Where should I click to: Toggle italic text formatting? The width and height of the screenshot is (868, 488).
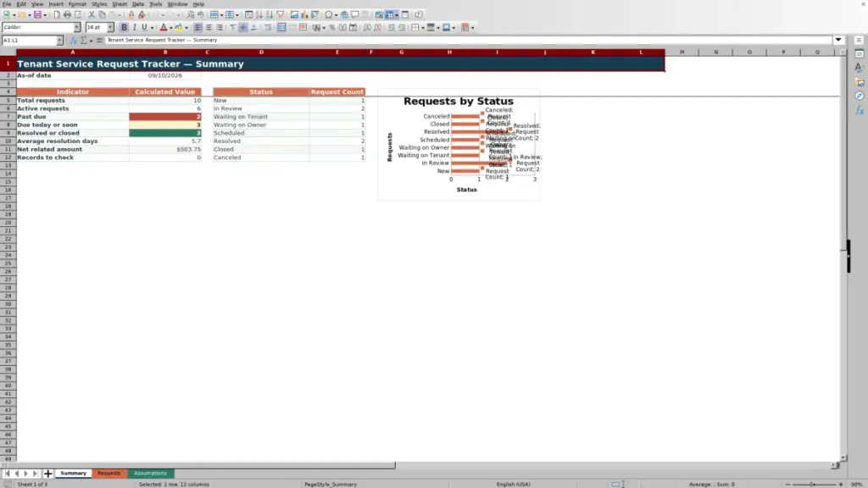[x=135, y=27]
